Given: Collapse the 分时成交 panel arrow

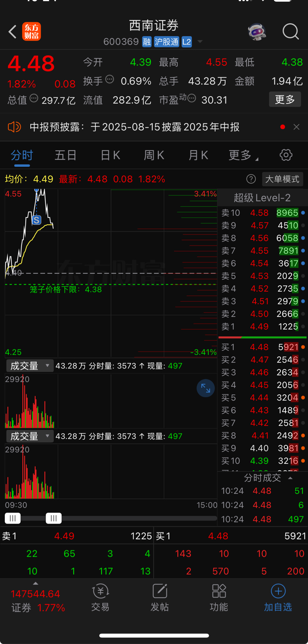Looking at the screenshot, I should tap(290, 478).
